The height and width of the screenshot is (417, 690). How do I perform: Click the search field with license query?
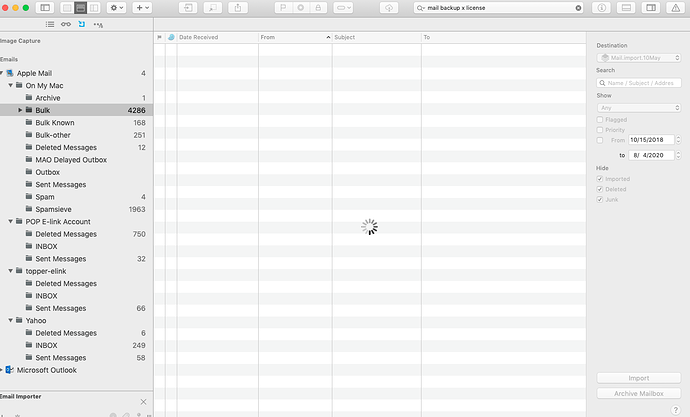pyautogui.click(x=499, y=8)
